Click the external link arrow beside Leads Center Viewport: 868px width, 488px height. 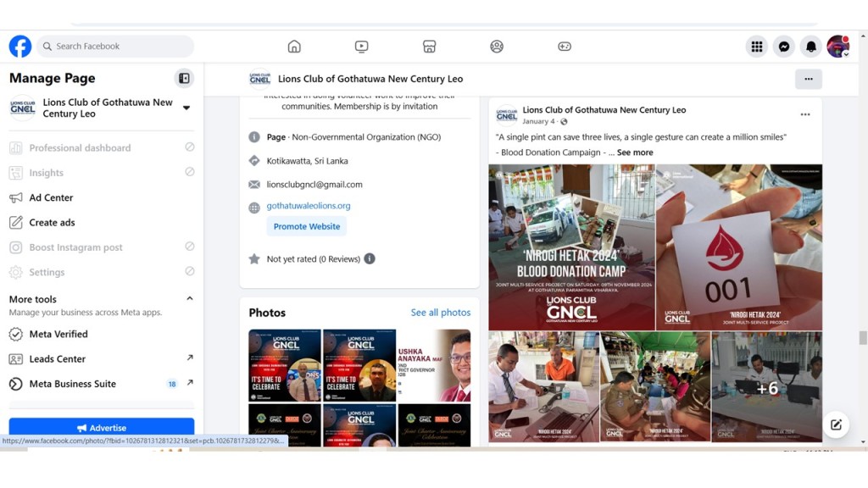click(x=190, y=358)
